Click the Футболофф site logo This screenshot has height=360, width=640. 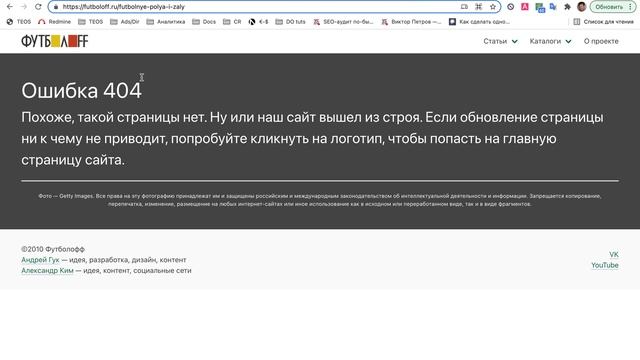(55, 41)
